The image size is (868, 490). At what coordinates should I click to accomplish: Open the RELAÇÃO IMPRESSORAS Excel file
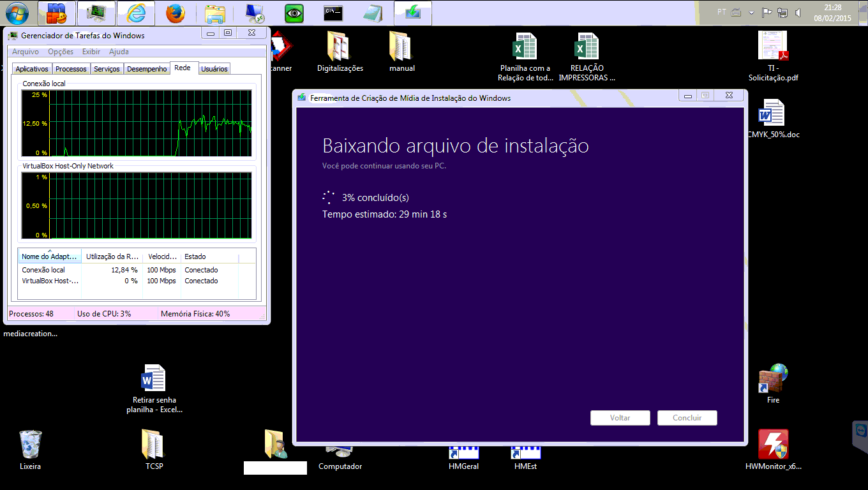click(587, 57)
